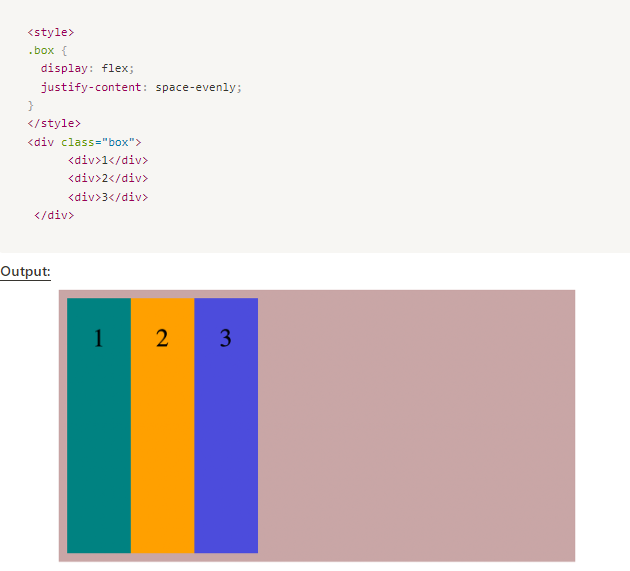The width and height of the screenshot is (630, 571).
Task: Click the <div>2</div> code line
Action: [108, 178]
